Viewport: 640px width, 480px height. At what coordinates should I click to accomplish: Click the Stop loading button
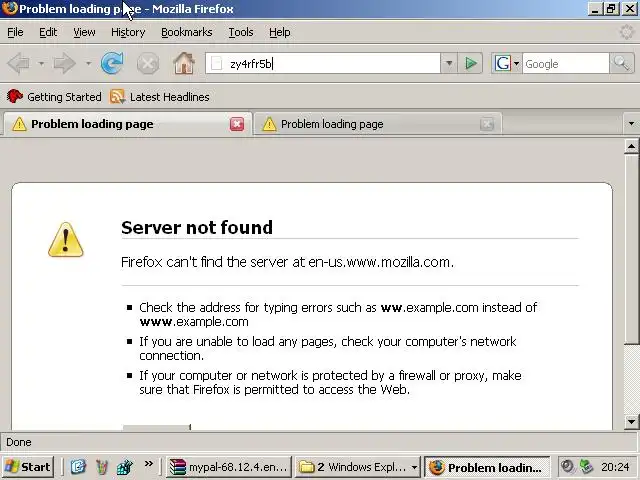coord(148,64)
